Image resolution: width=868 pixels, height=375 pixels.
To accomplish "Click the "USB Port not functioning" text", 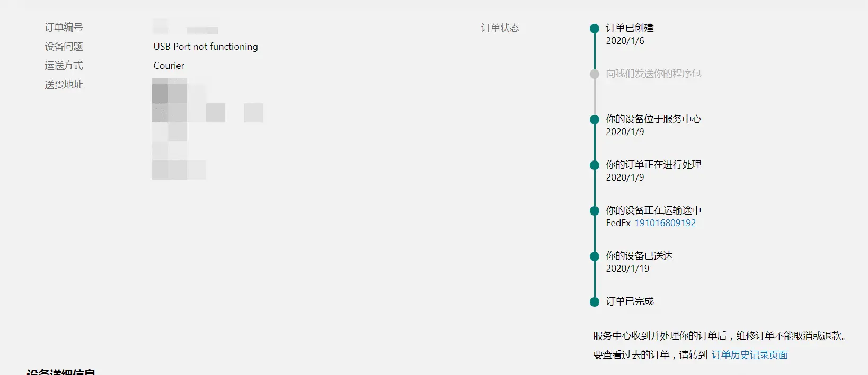I will [x=206, y=47].
